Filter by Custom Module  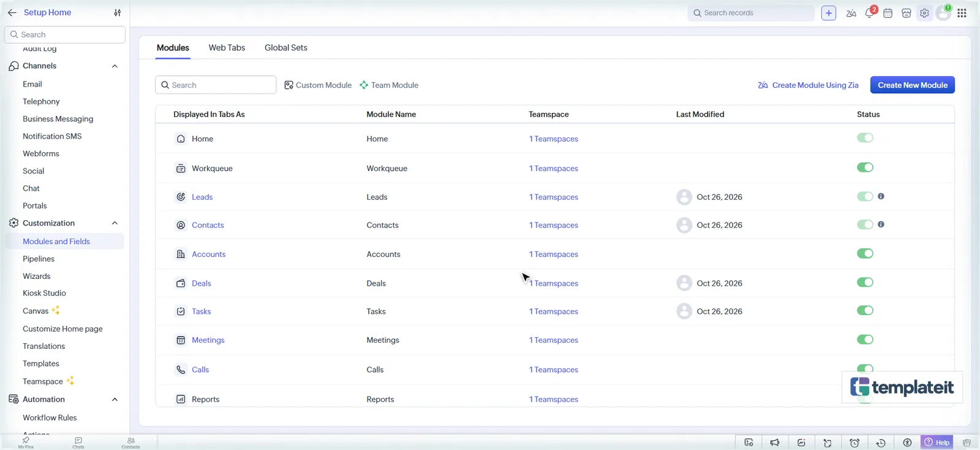(x=318, y=85)
